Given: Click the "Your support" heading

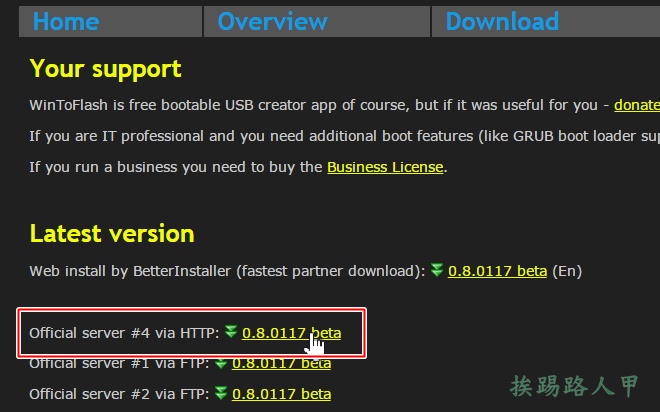Looking at the screenshot, I should pyautogui.click(x=105, y=68).
